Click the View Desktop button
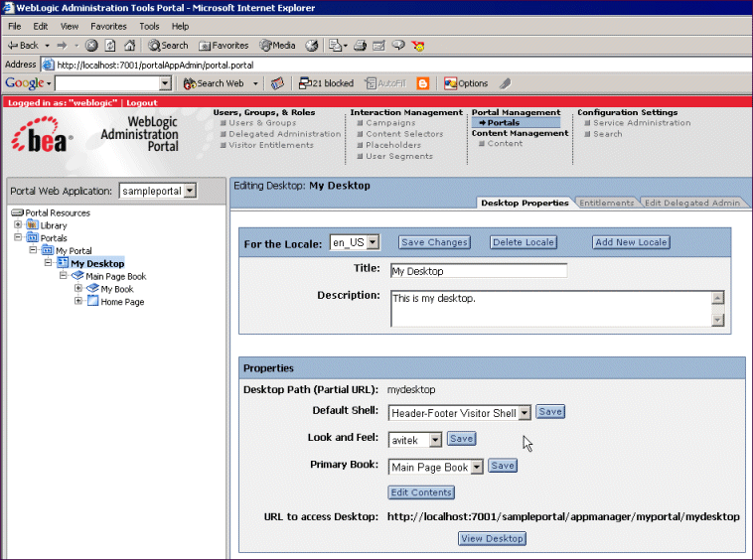Screen dimensions: 753x560 tap(493, 538)
